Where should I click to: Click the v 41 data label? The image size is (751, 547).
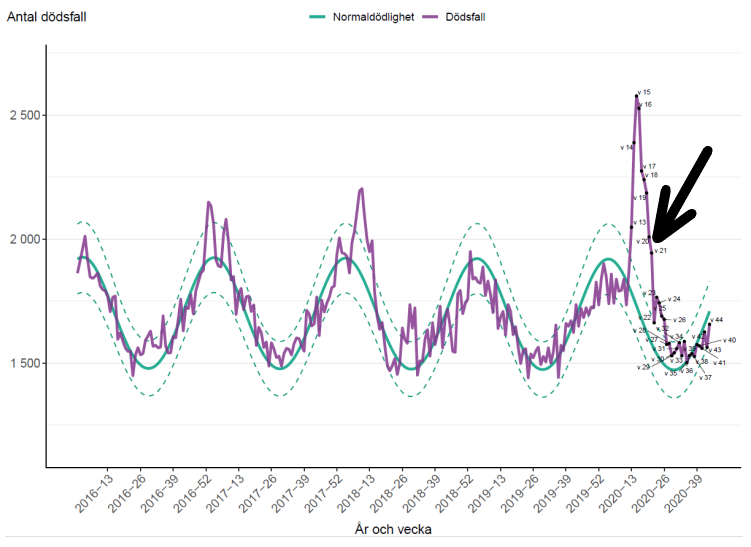point(719,363)
